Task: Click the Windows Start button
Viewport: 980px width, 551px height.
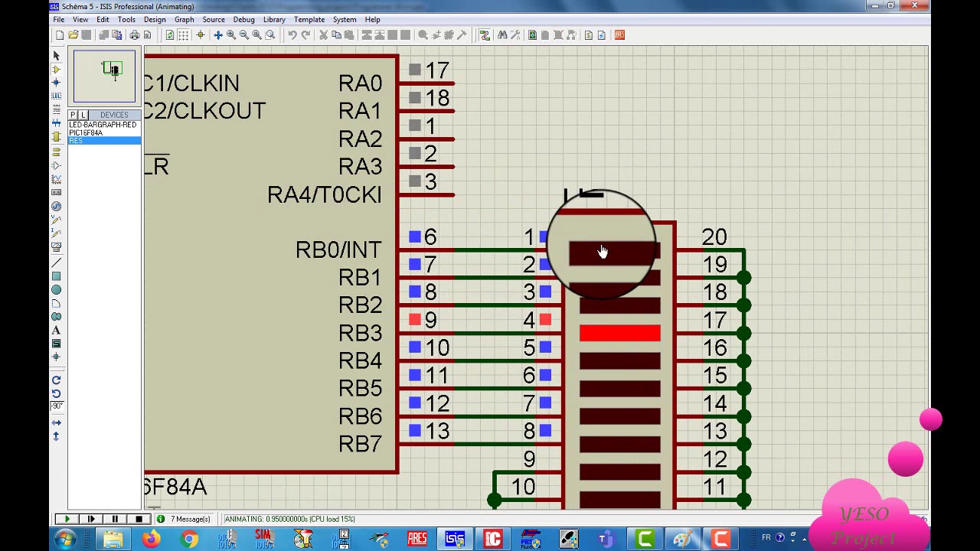Action: 65,539
